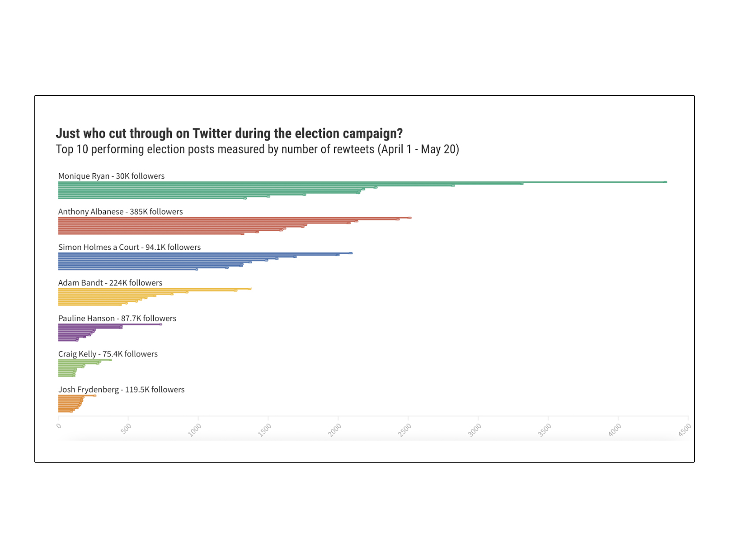This screenshot has height=560, width=730.
Task: Select the Monique Ryan - 30K followers label
Action: pyautogui.click(x=111, y=176)
